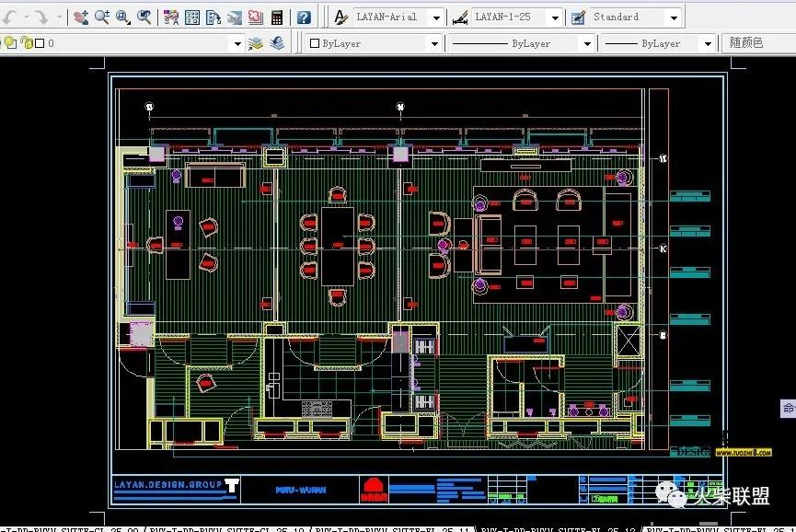
Task: Click the blue Help question mark icon
Action: point(304,17)
